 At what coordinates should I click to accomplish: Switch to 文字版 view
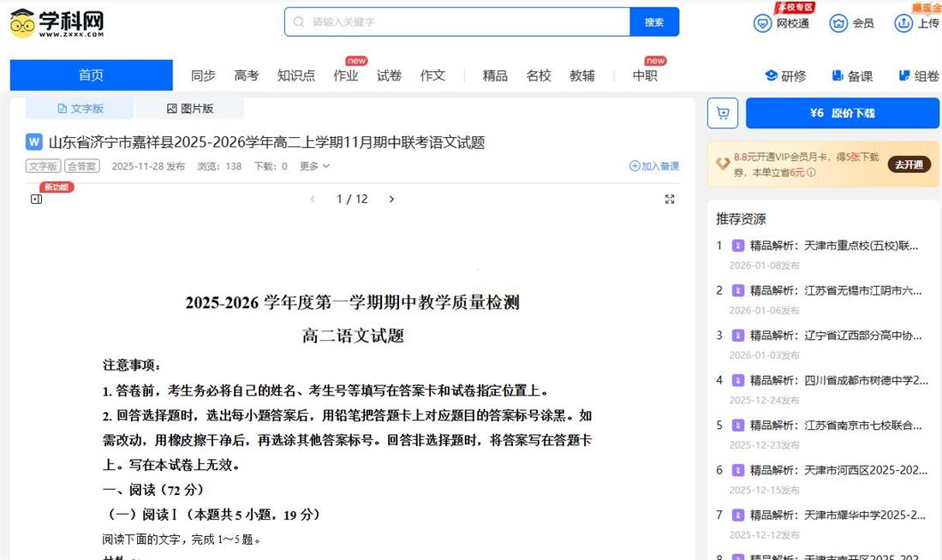point(80,109)
